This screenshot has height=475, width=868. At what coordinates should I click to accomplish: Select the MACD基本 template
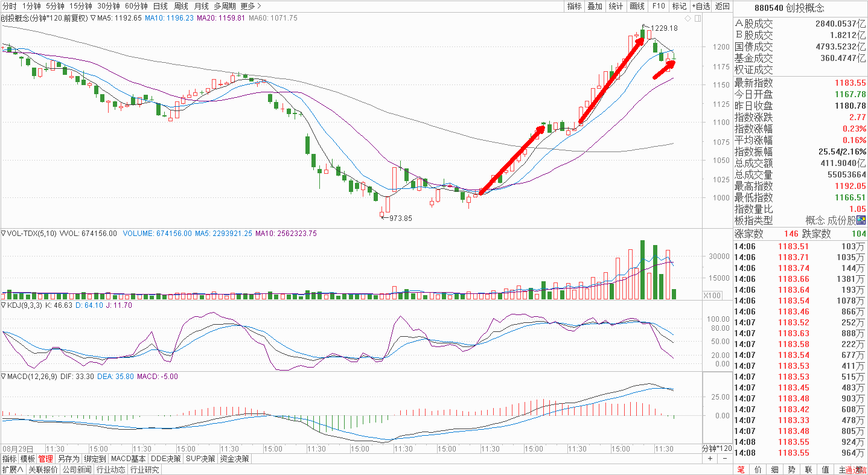click(x=129, y=459)
